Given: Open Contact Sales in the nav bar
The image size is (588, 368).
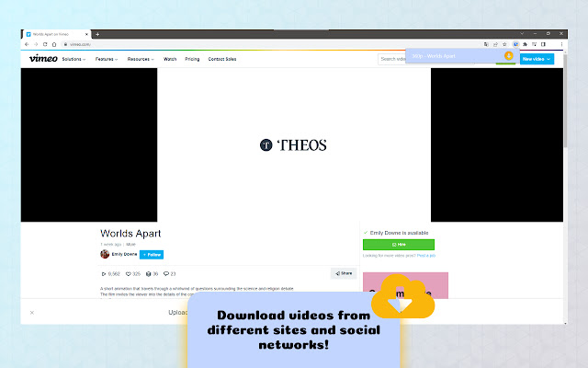Looking at the screenshot, I should click(222, 59).
